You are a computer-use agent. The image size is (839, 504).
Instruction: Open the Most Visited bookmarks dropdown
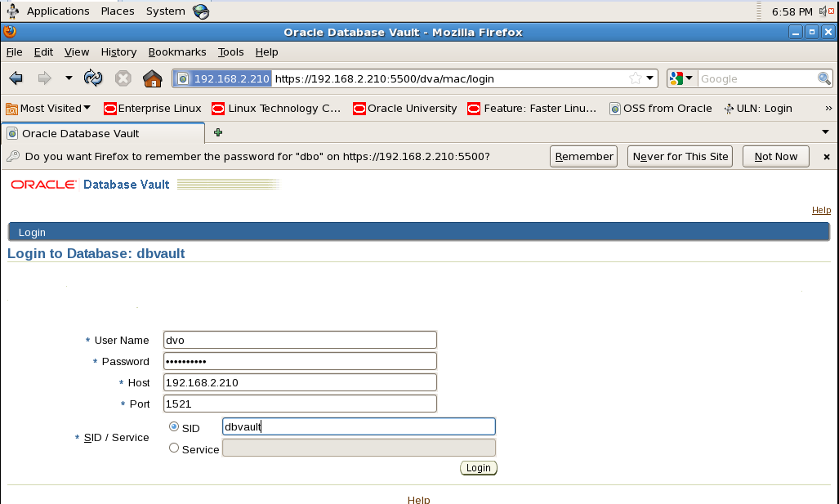click(48, 109)
